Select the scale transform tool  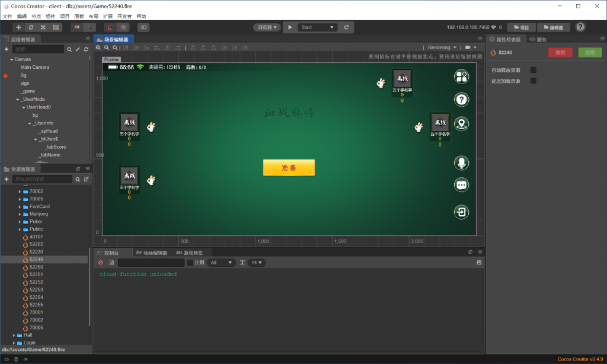pyautogui.click(x=43, y=27)
